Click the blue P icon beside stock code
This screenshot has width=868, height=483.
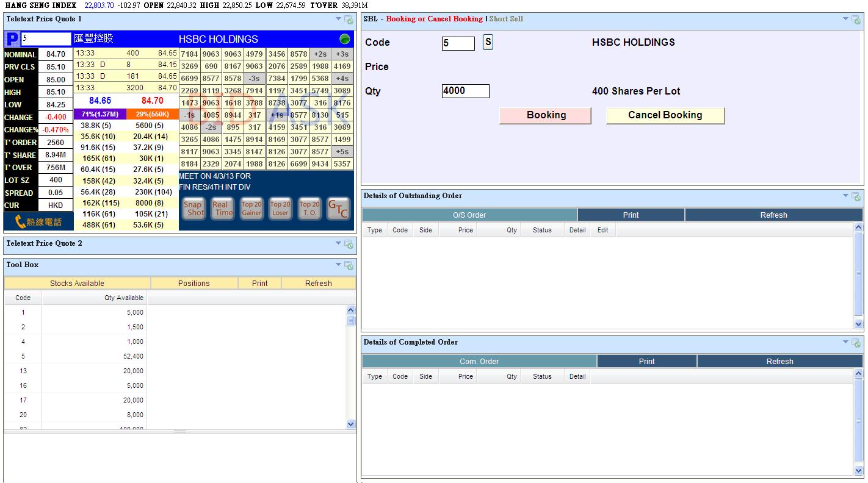(12, 39)
